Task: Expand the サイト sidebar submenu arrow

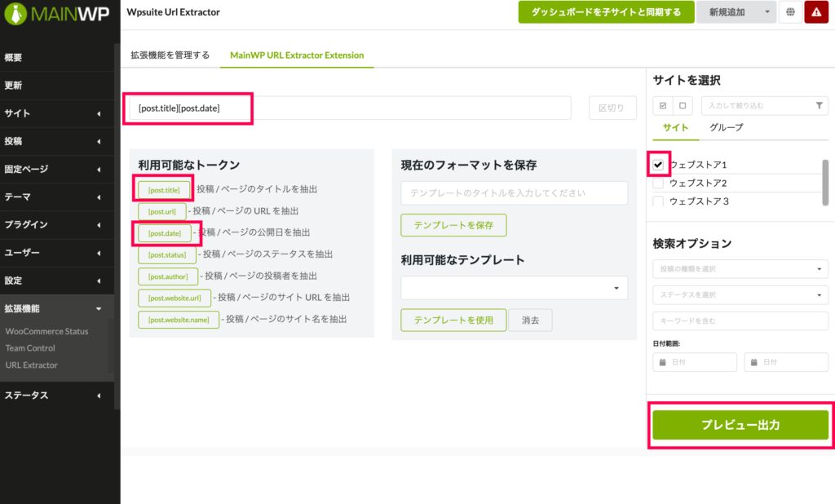Action: tap(99, 113)
